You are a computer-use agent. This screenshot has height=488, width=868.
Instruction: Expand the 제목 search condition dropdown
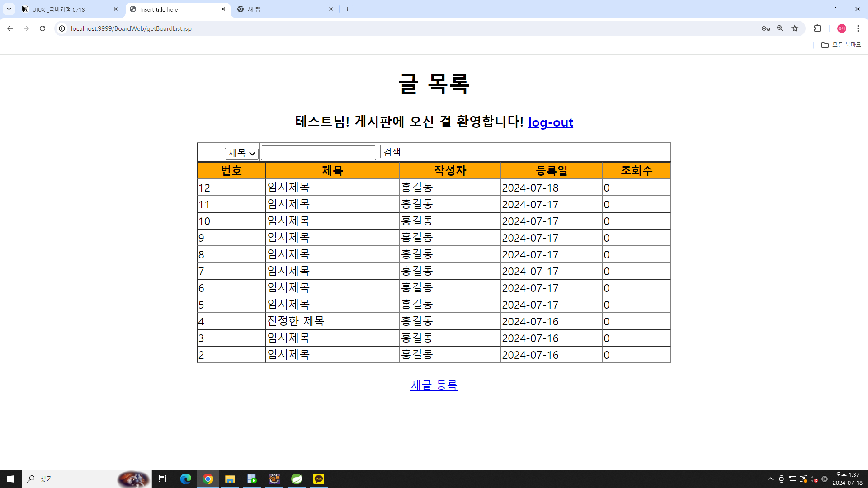(x=241, y=153)
